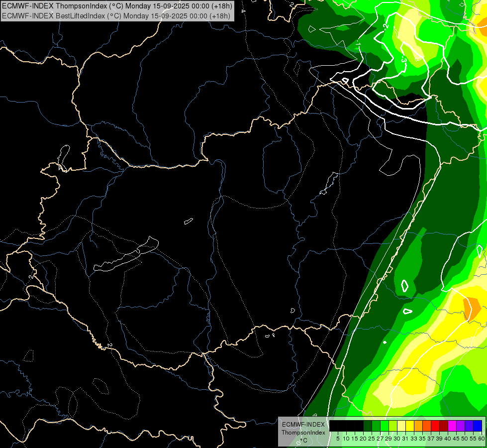Viewport: 487px width, 448px height.
Task: Click the '°C' unit label in legend
Action: pos(304,441)
